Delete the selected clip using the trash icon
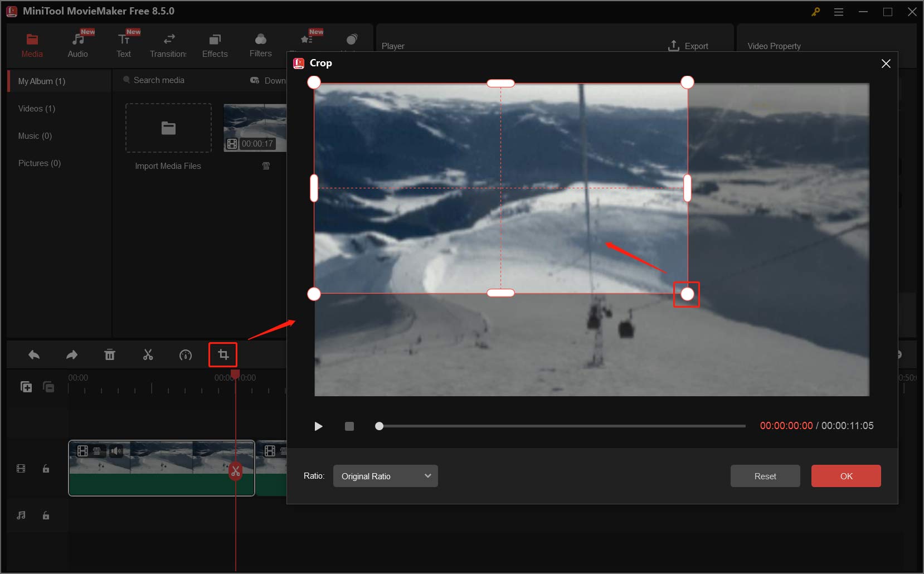 pyautogui.click(x=110, y=354)
